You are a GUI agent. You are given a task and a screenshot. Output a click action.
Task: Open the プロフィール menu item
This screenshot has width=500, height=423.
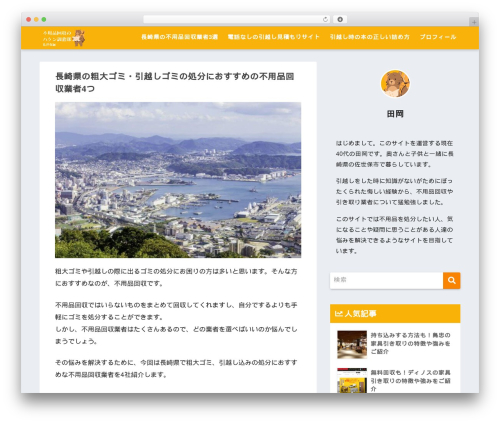point(438,37)
